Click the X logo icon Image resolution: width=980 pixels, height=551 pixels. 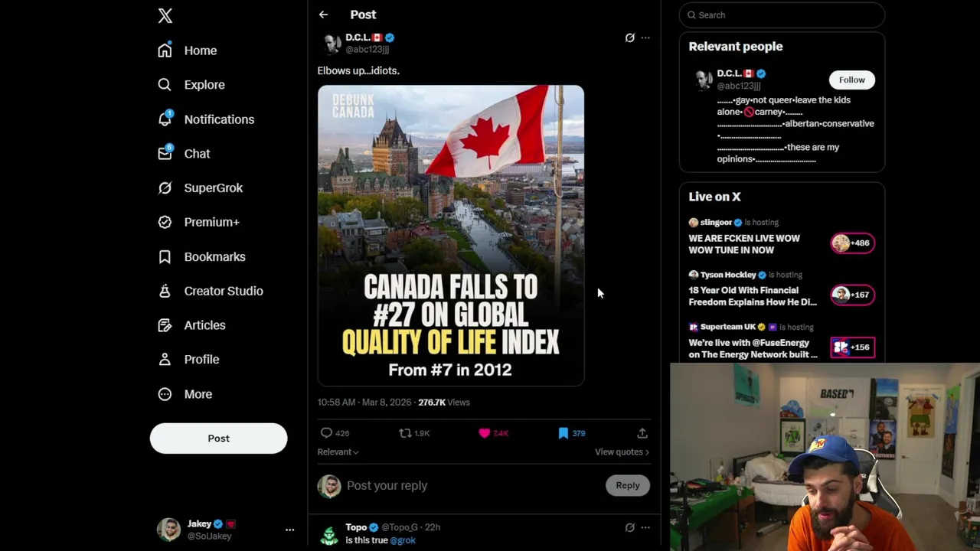[x=165, y=16]
